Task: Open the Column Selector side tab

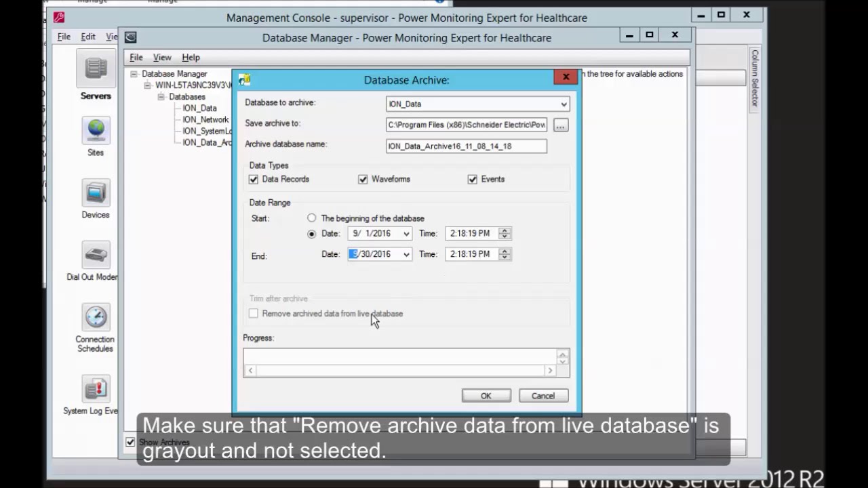Action: coord(755,77)
